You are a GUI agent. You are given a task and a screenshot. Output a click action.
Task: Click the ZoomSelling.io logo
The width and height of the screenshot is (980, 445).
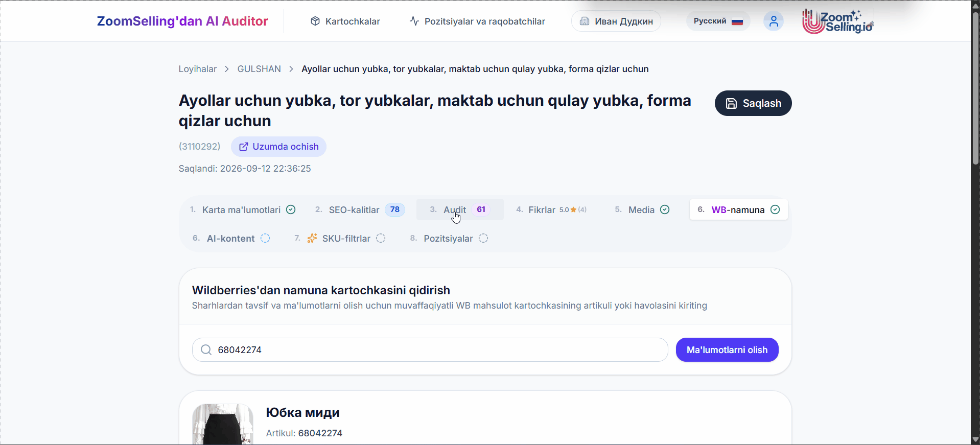(837, 21)
